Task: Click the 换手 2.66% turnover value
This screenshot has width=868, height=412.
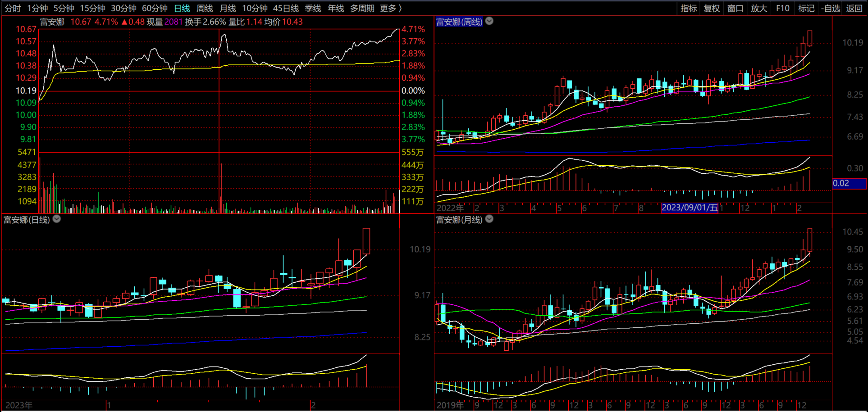Action: 206,22
